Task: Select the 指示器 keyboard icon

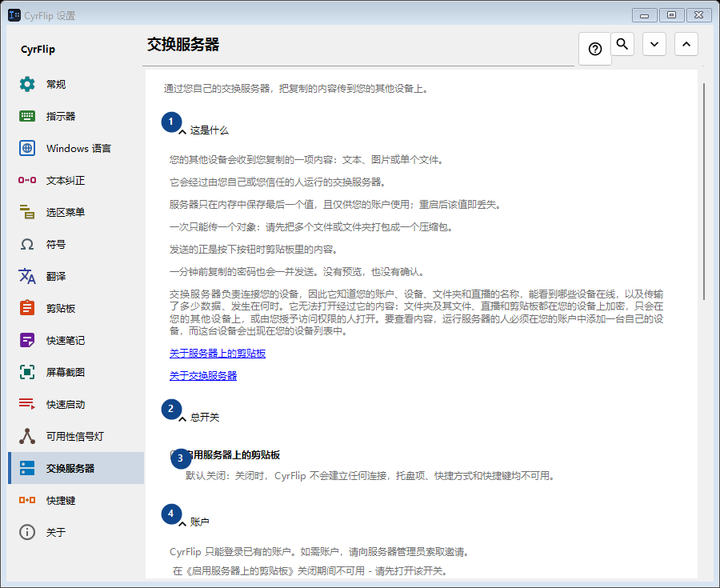Action: [x=27, y=116]
